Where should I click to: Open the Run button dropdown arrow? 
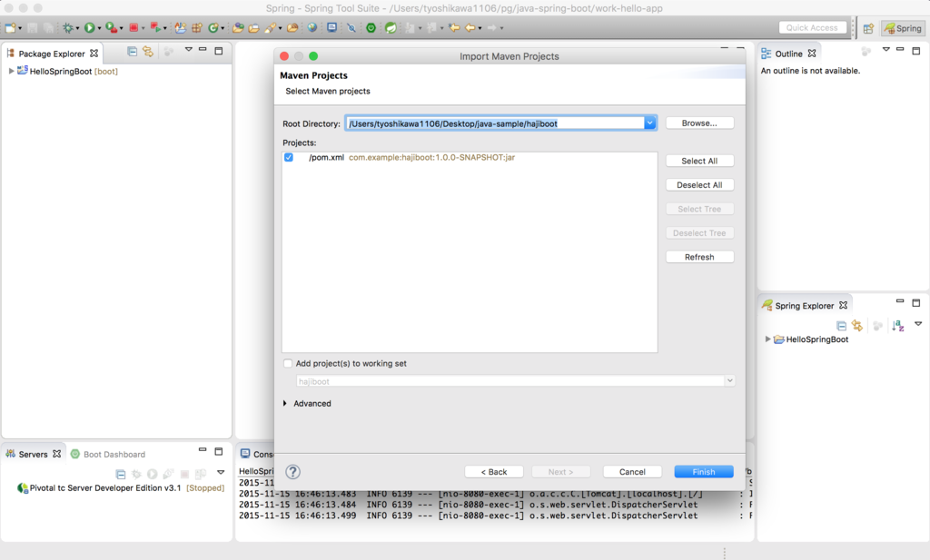(99, 28)
